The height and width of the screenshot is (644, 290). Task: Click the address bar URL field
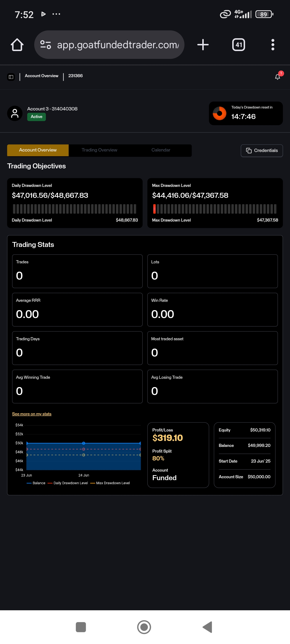coord(118,45)
